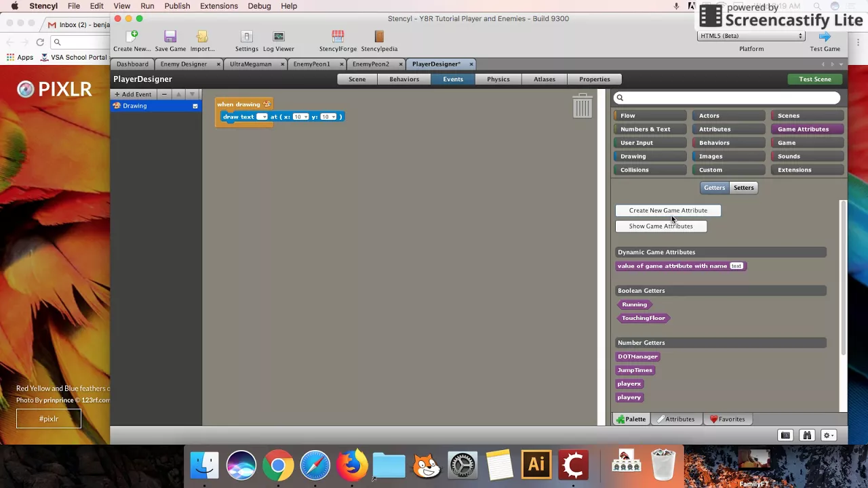Click the Create New toolbar icon
This screenshot has height=488, width=868.
click(x=132, y=36)
